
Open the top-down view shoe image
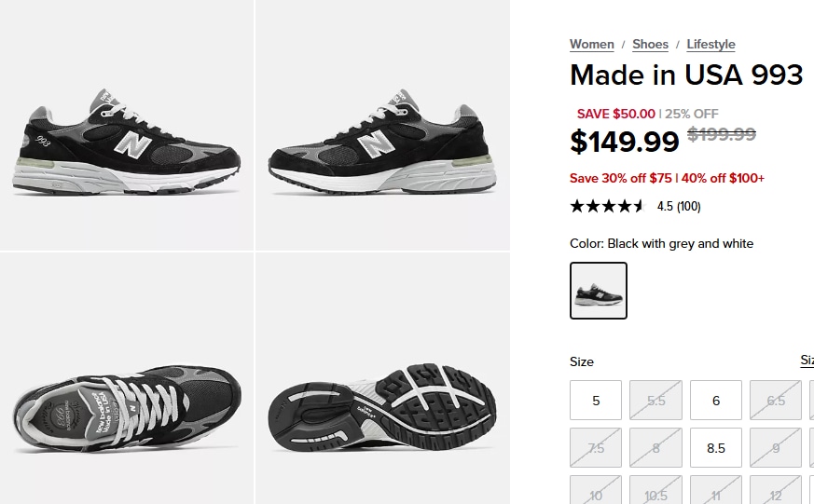point(127,378)
